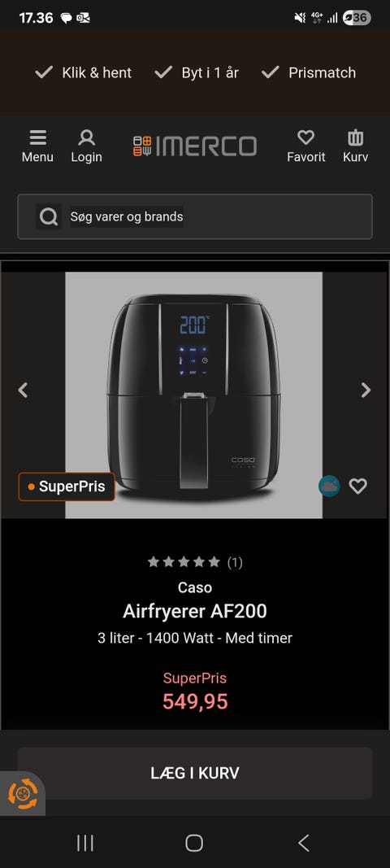
Task: Show next product image arrow
Action: [366, 390]
